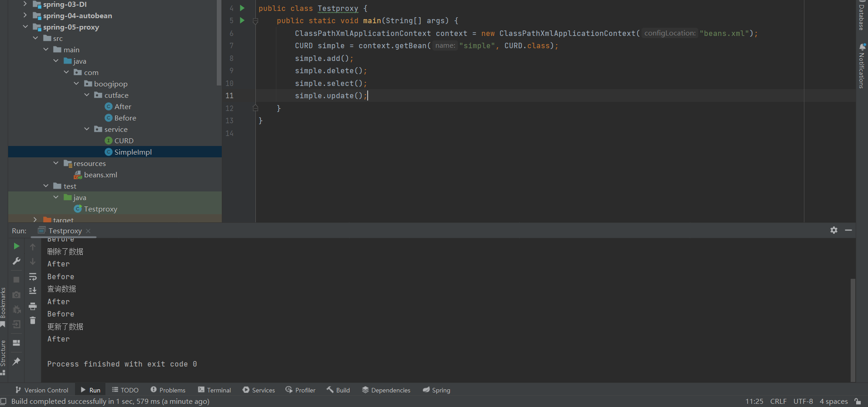
Task: Click the Run console vertical scrollbar
Action: (853, 329)
